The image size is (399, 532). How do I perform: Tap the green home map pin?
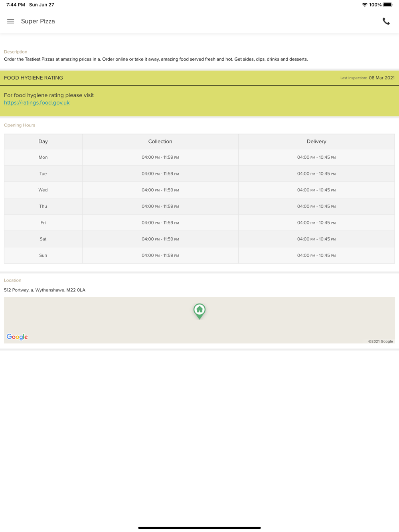pos(199,311)
